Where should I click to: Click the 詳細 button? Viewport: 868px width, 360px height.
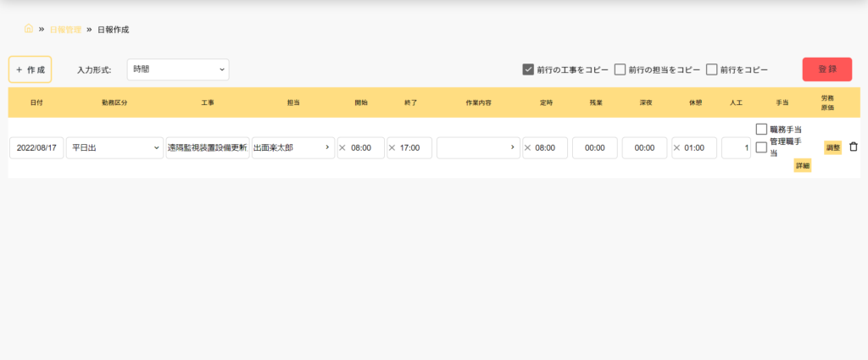(803, 166)
